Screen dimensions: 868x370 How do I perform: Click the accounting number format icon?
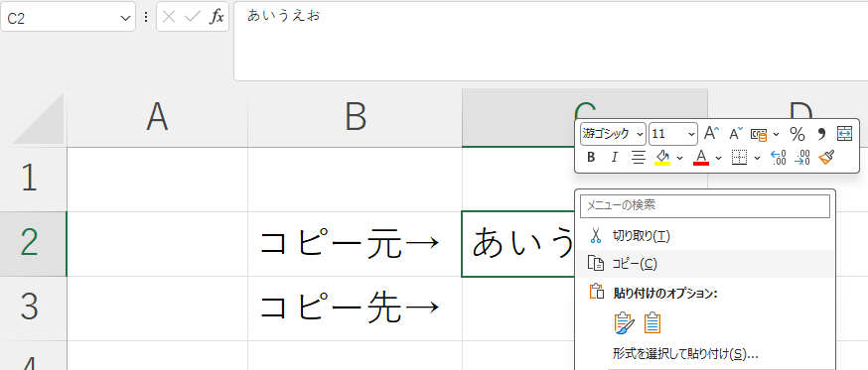759,134
